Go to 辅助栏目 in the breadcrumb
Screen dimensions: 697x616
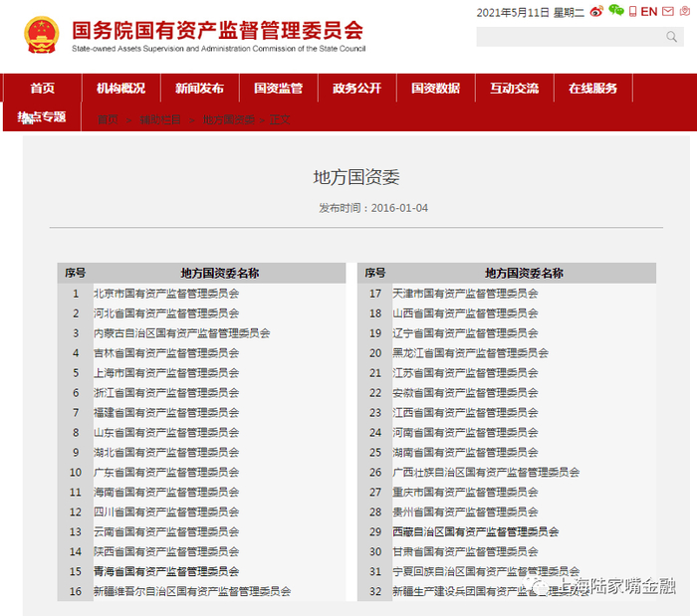(160, 119)
